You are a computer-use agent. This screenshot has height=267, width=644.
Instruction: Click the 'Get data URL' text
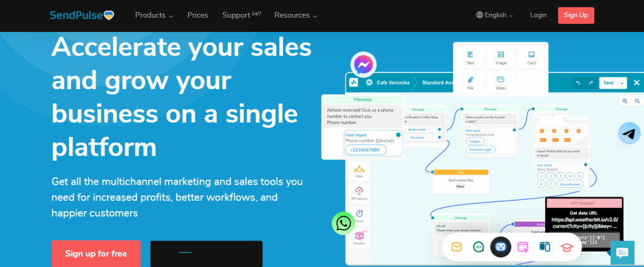583,213
